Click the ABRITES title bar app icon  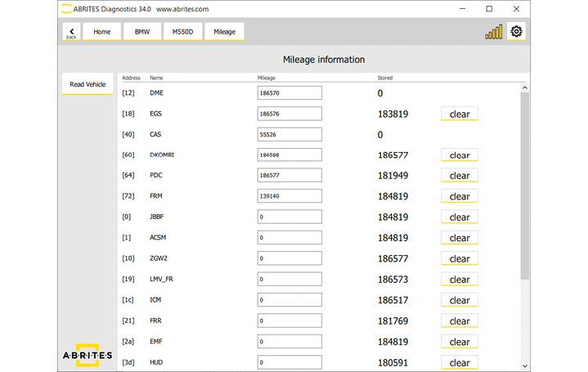pos(66,9)
